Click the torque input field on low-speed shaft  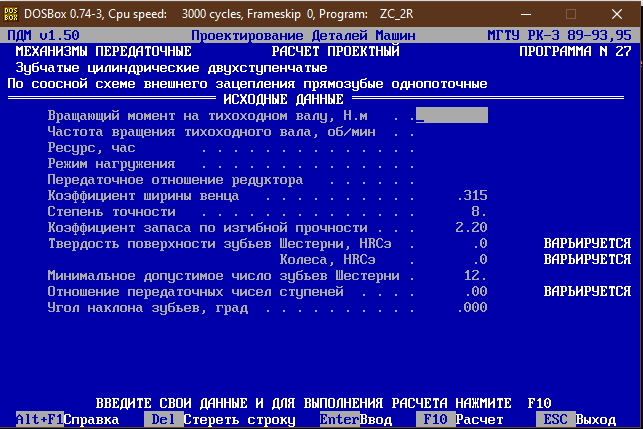[x=451, y=115]
